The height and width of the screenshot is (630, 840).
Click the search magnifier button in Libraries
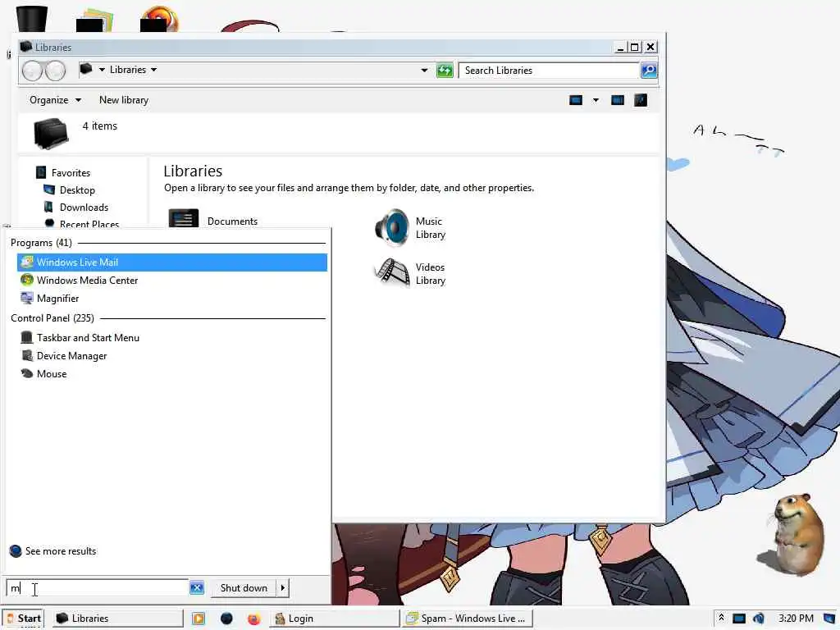[650, 71]
